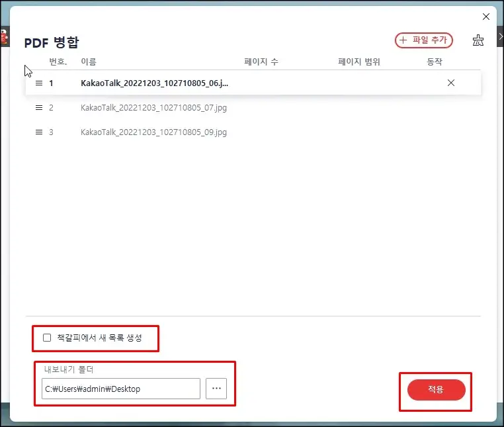Click the 페이지 수 column header
The width and height of the screenshot is (504, 427).
coord(261,62)
